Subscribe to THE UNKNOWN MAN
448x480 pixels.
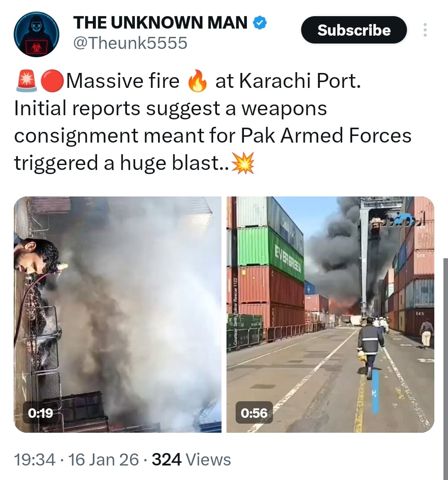coord(354,30)
